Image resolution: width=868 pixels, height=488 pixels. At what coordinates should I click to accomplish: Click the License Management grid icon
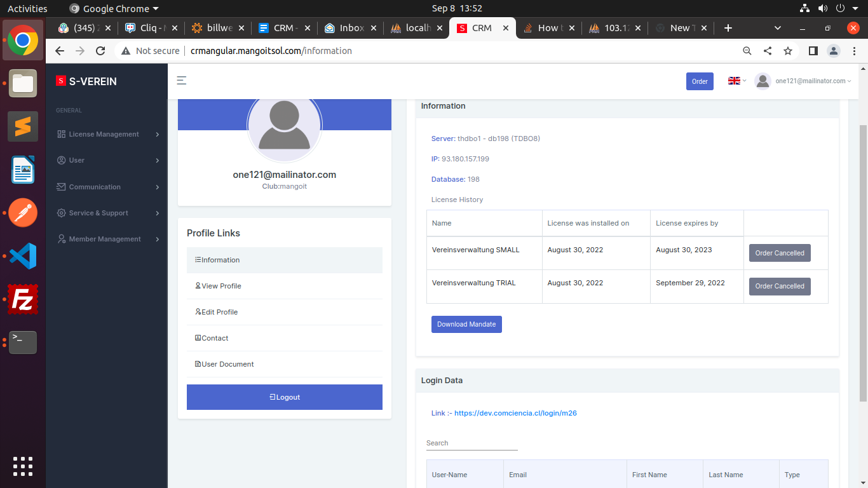62,134
